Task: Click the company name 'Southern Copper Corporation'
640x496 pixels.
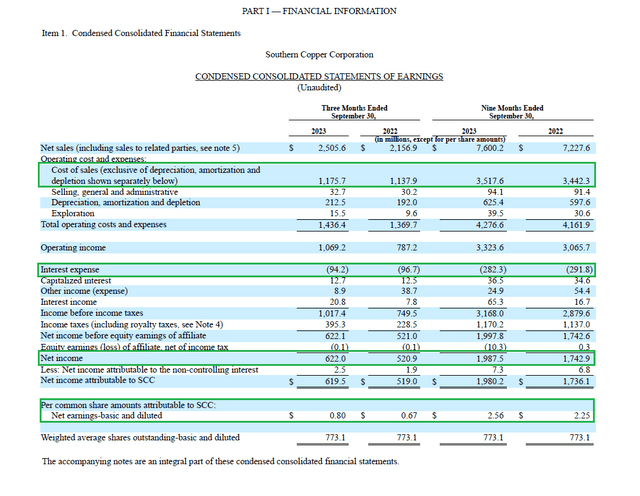Action: (319, 55)
